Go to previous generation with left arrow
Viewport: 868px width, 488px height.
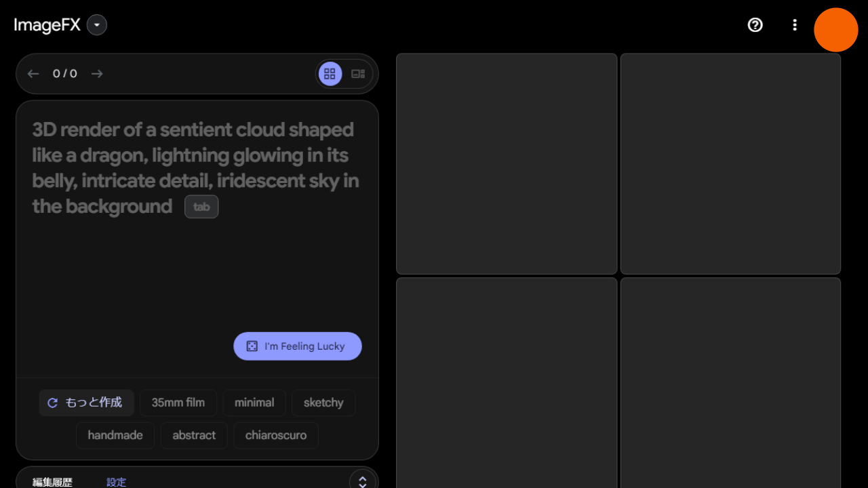[33, 74]
